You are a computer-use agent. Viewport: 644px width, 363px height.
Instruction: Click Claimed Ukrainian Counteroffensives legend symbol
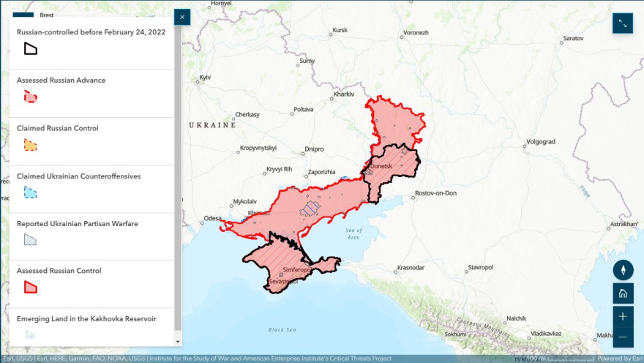[31, 192]
